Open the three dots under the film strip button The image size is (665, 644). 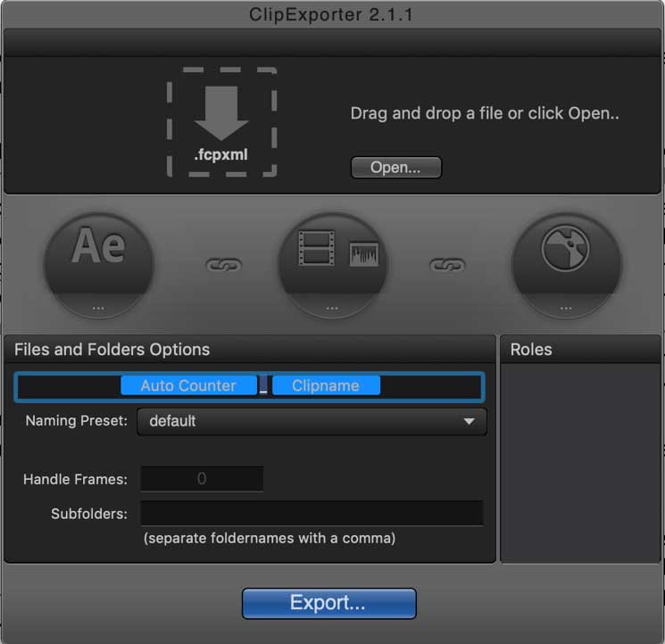point(332,308)
